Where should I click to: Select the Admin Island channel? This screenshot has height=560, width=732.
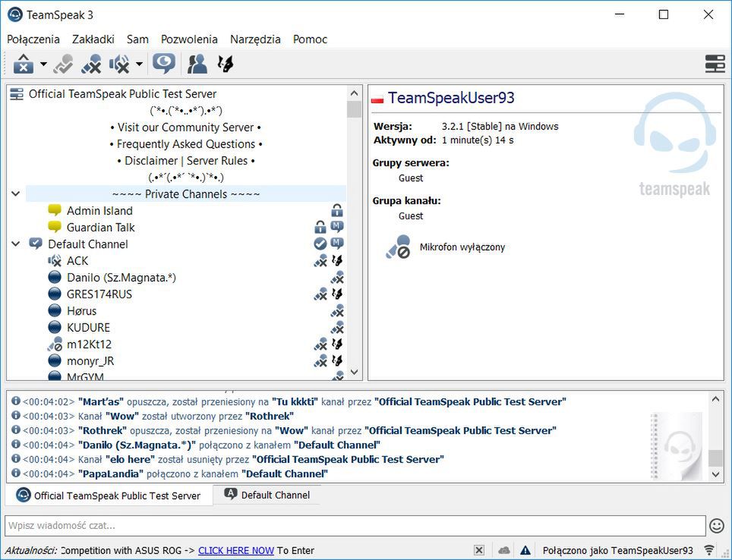pyautogui.click(x=99, y=211)
